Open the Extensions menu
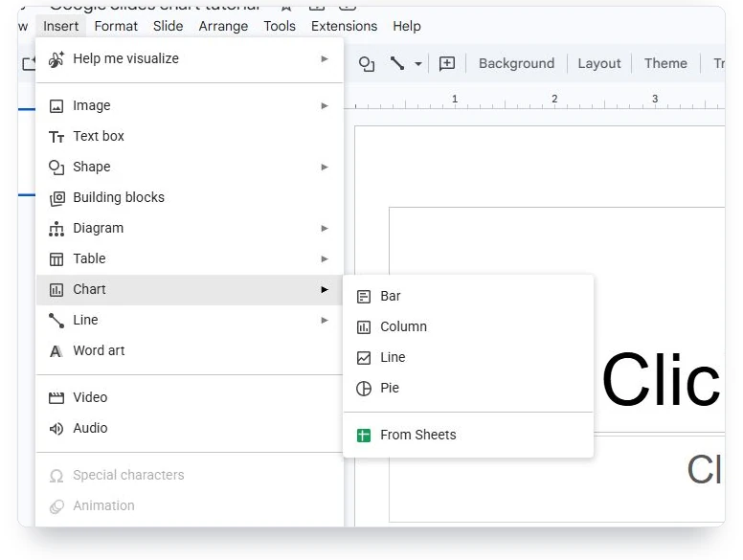 point(344,26)
